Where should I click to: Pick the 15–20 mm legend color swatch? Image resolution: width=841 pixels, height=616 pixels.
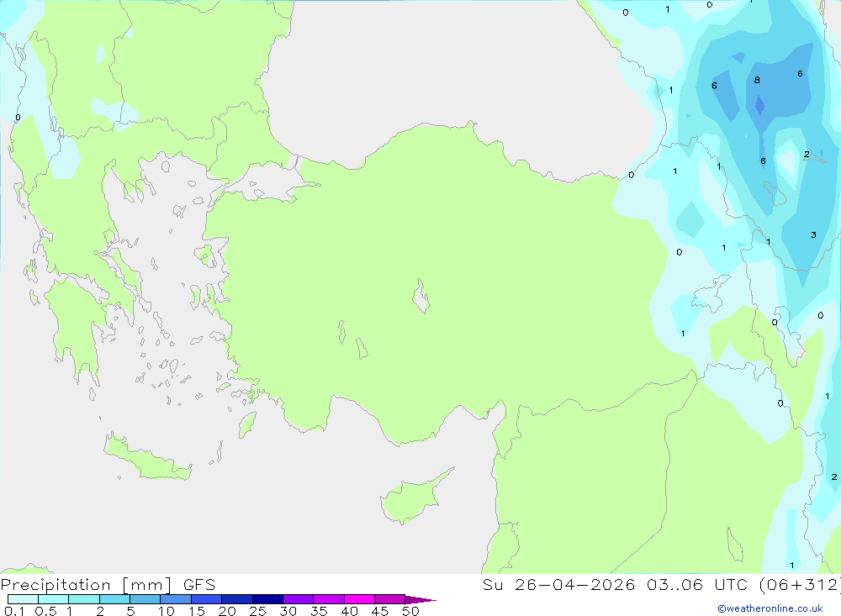coord(207,599)
